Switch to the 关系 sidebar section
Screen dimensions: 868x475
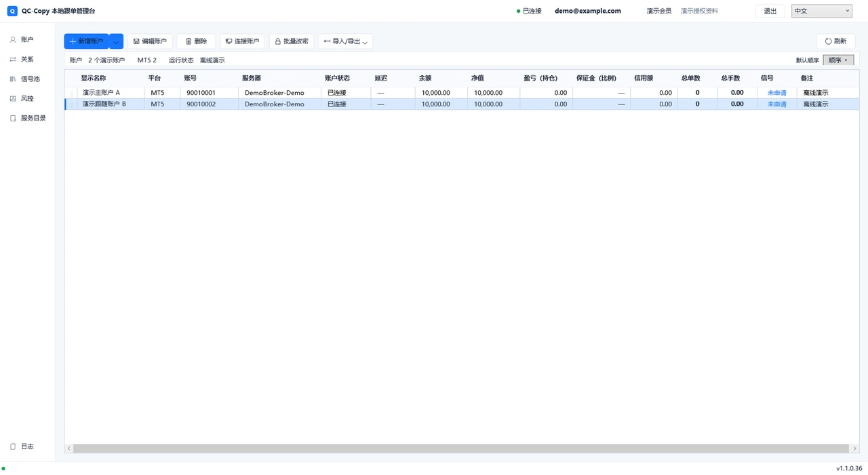(27, 60)
